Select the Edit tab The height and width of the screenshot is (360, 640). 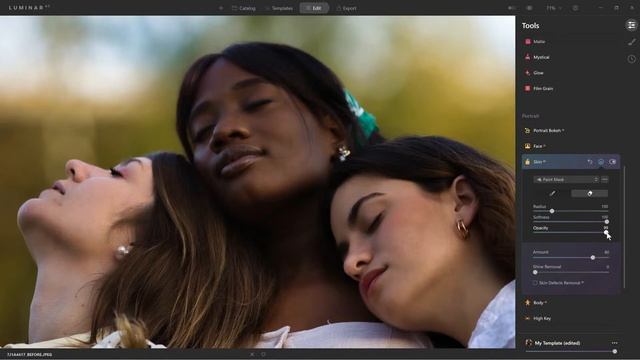click(x=314, y=8)
